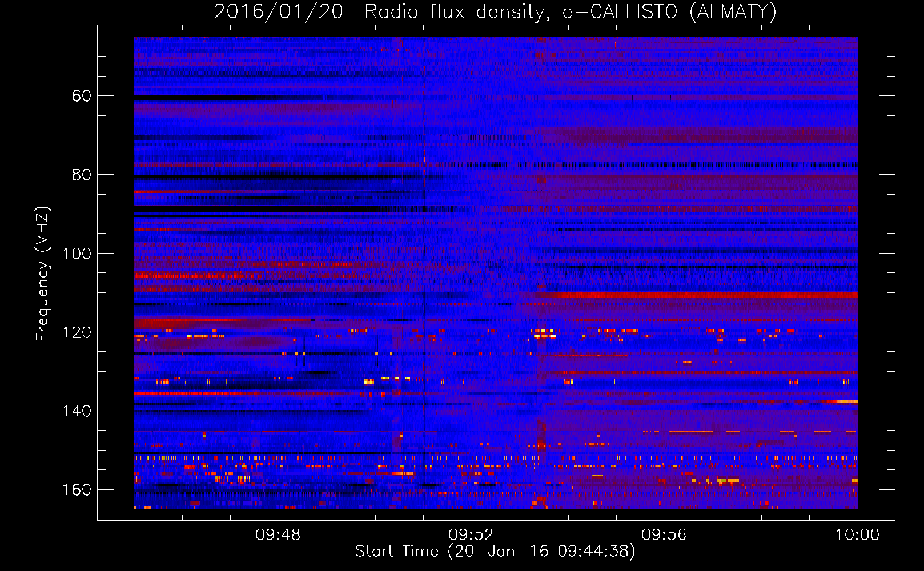924x571 pixels.
Task: Select the 100 frequency tick label
Action: click(x=77, y=254)
